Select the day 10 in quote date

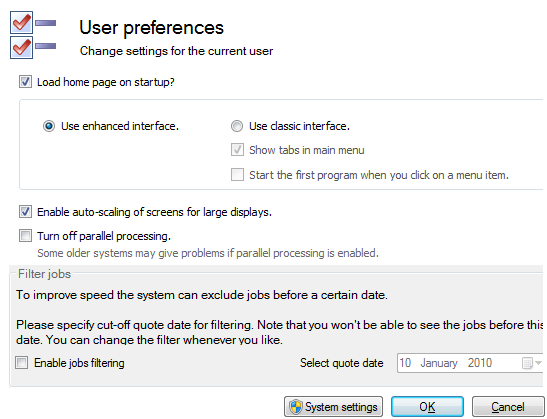pos(405,363)
